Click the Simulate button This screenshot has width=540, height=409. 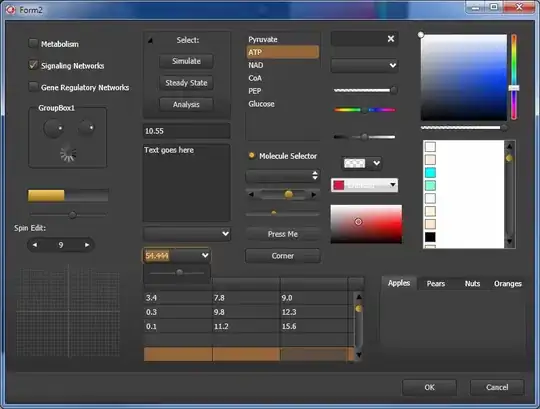[x=186, y=61]
